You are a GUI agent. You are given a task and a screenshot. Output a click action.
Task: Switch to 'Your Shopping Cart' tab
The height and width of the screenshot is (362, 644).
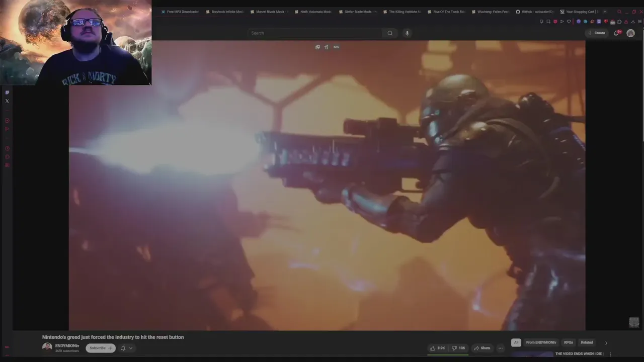(x=579, y=12)
